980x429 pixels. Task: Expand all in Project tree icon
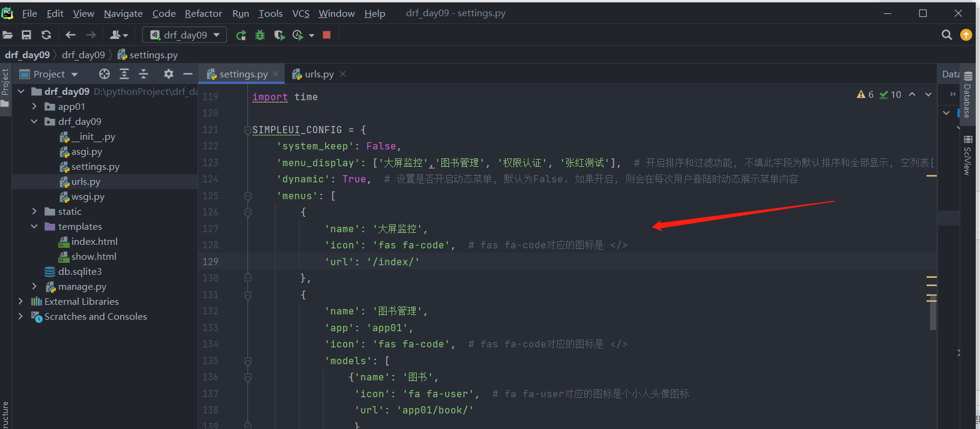coord(124,74)
